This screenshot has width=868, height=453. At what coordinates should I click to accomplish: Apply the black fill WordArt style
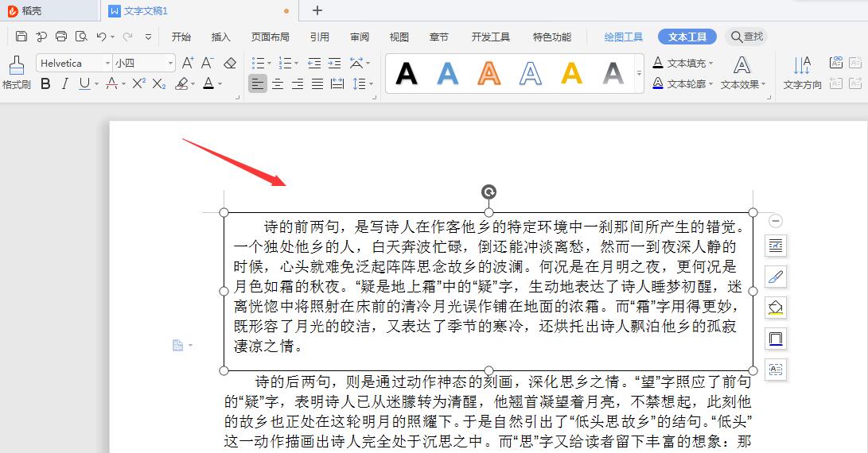pos(407,73)
